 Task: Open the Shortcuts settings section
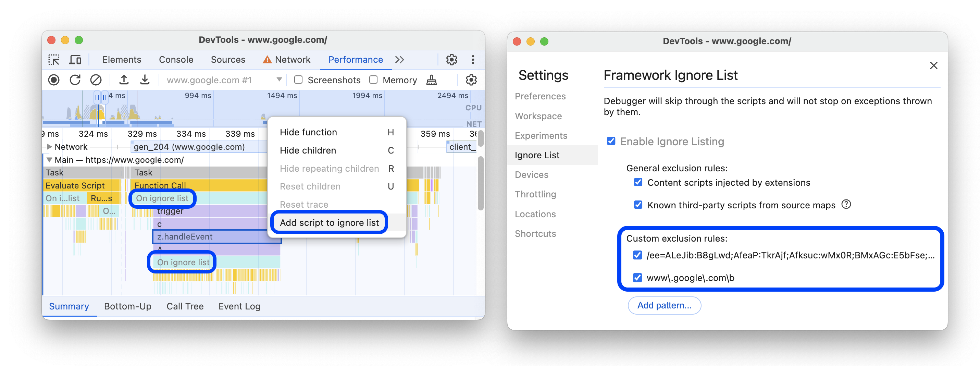[x=535, y=234]
